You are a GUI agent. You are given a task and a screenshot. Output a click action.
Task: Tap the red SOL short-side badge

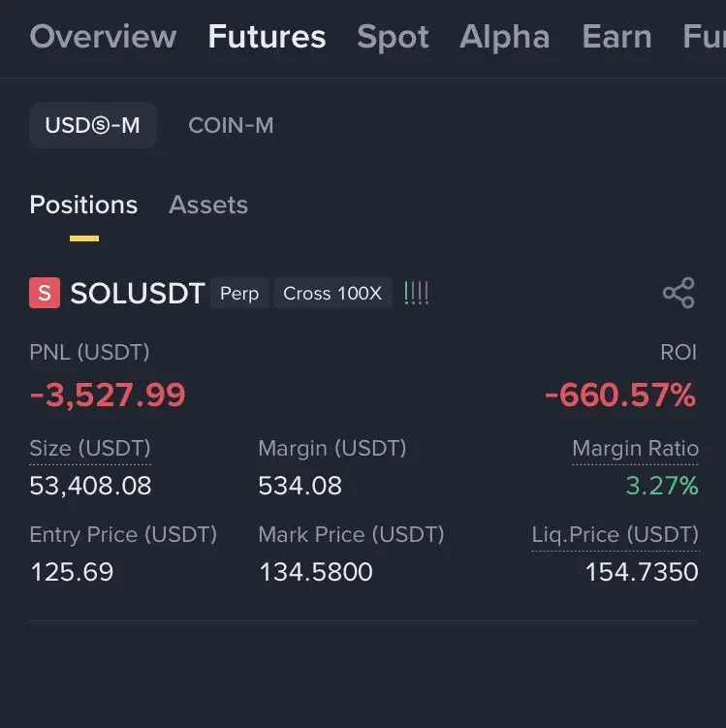tap(45, 293)
